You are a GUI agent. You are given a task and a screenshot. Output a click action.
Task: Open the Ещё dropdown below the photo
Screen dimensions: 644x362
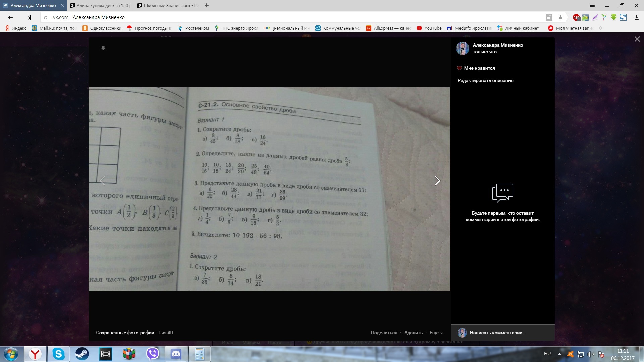click(435, 333)
